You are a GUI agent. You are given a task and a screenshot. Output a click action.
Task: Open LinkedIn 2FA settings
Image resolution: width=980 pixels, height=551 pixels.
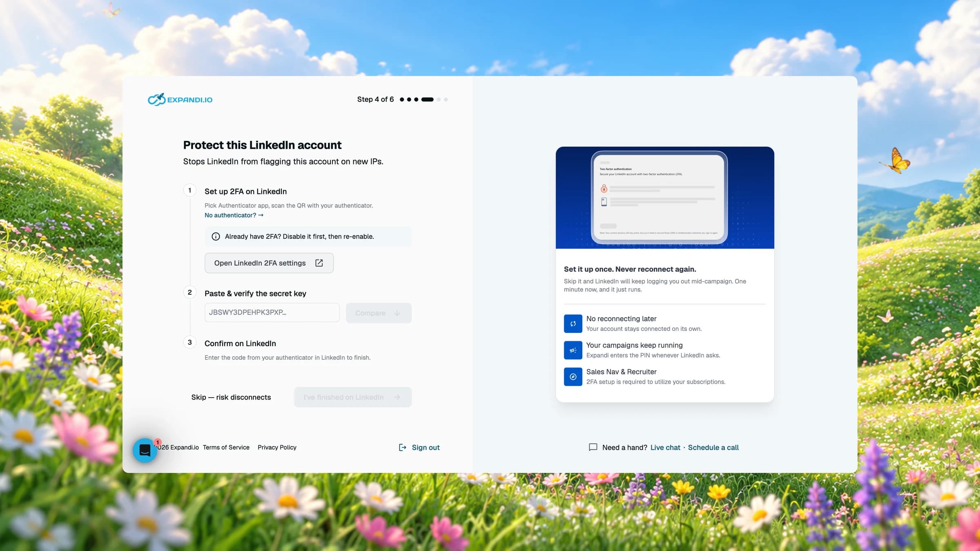click(269, 263)
